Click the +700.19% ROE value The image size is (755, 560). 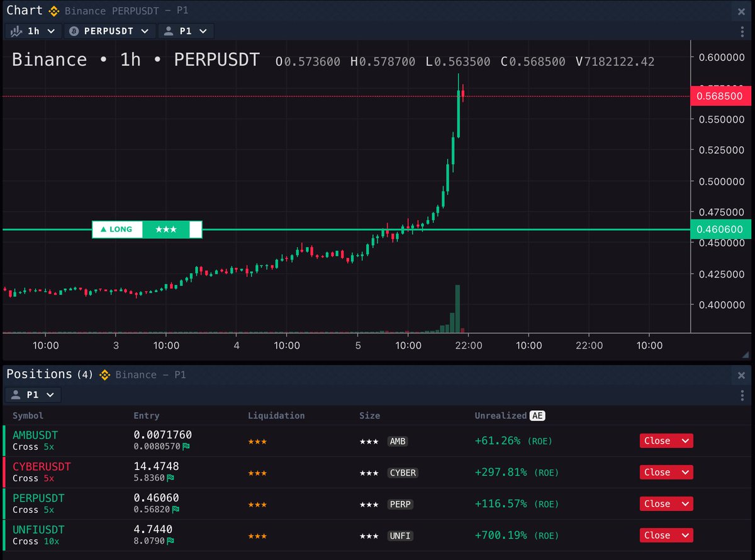pyautogui.click(x=500, y=536)
